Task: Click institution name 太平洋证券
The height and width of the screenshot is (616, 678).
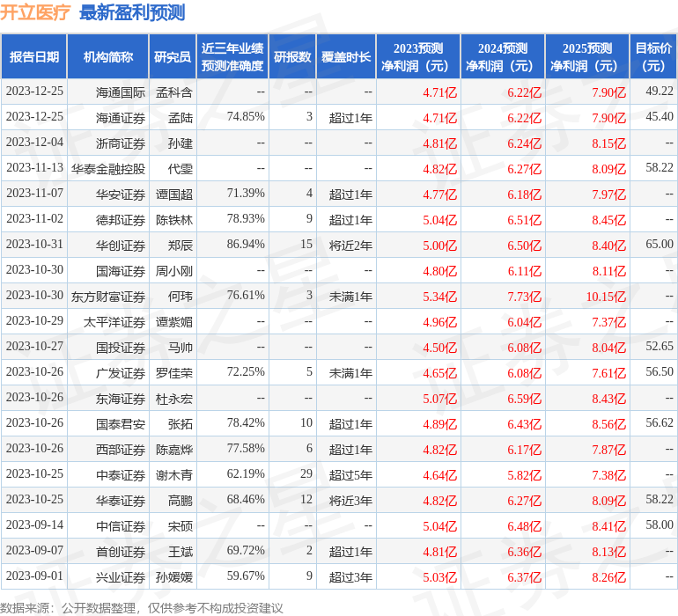Action: (114, 321)
